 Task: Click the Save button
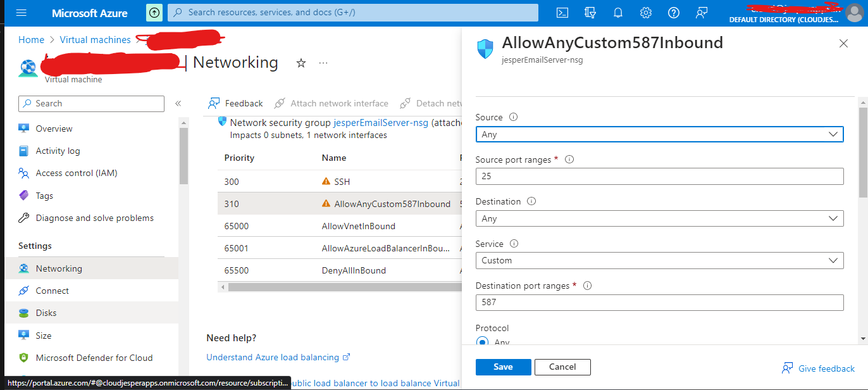tap(503, 367)
